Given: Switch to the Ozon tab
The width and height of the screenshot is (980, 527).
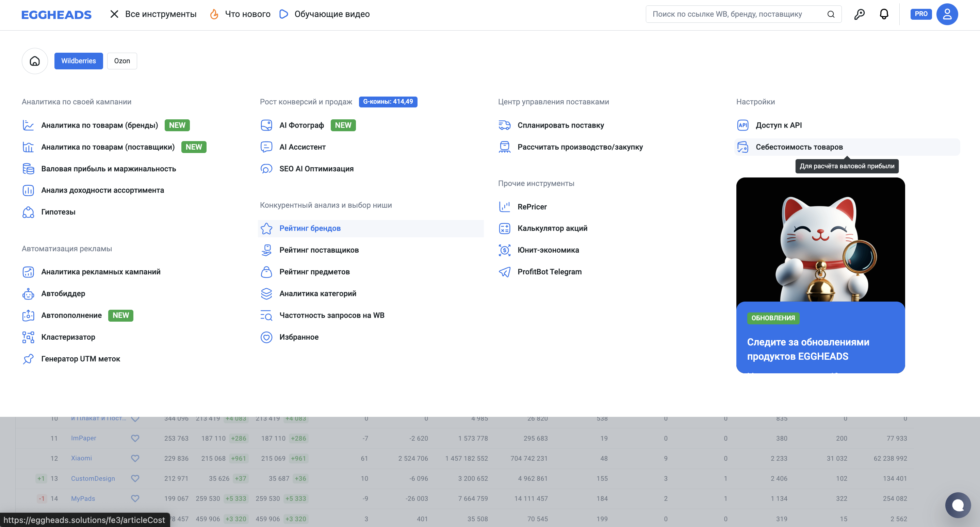Looking at the screenshot, I should click(x=122, y=61).
